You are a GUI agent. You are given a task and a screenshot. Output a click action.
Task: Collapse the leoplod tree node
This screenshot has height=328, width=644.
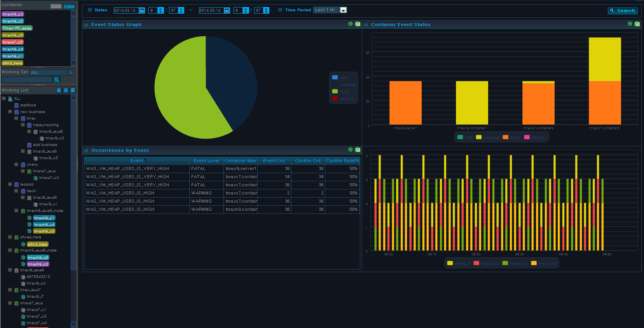pos(10,184)
